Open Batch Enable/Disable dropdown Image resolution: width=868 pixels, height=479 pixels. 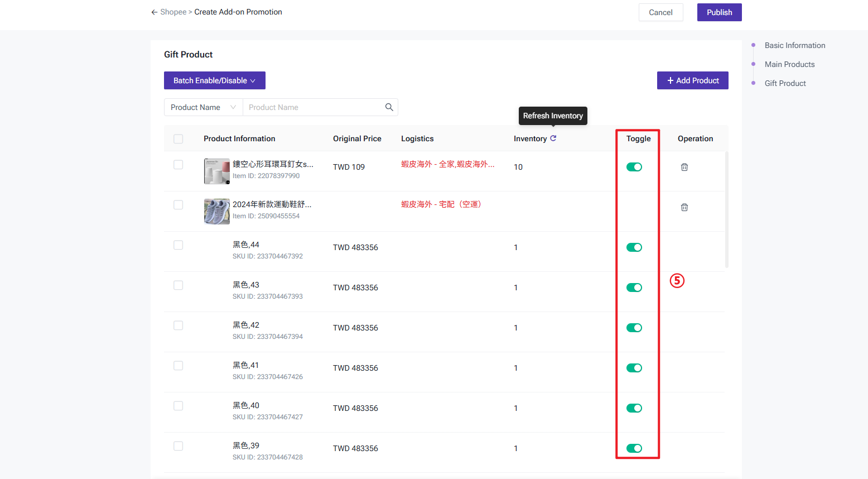point(214,80)
